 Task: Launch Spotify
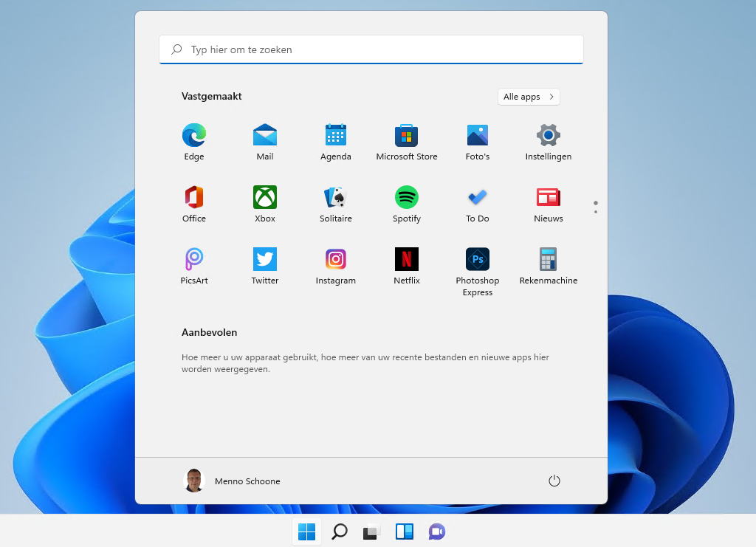coord(407,204)
